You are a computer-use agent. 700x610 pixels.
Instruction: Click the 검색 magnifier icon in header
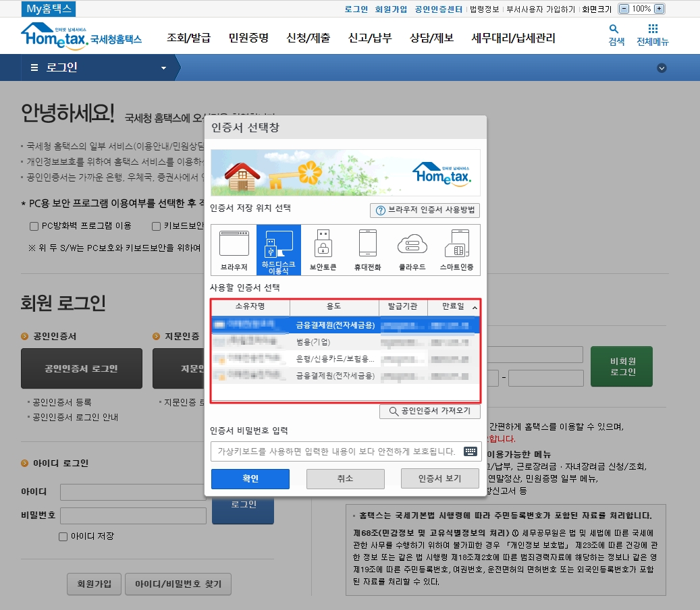(x=616, y=35)
